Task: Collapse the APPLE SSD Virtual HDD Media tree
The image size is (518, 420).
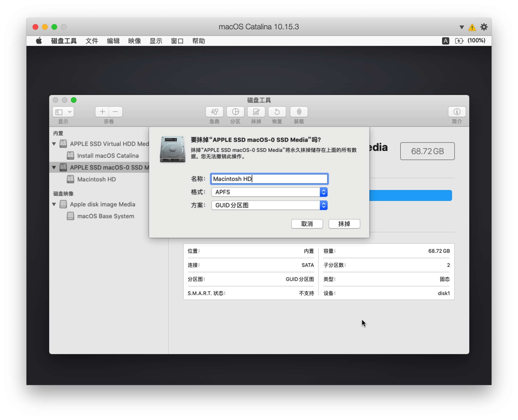Action: pyautogui.click(x=54, y=144)
